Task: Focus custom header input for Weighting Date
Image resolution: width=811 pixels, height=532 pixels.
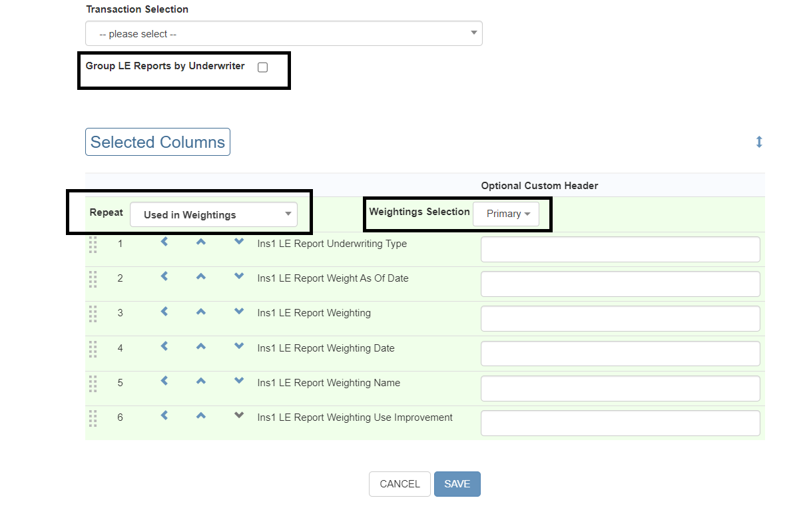Action: pyautogui.click(x=620, y=354)
